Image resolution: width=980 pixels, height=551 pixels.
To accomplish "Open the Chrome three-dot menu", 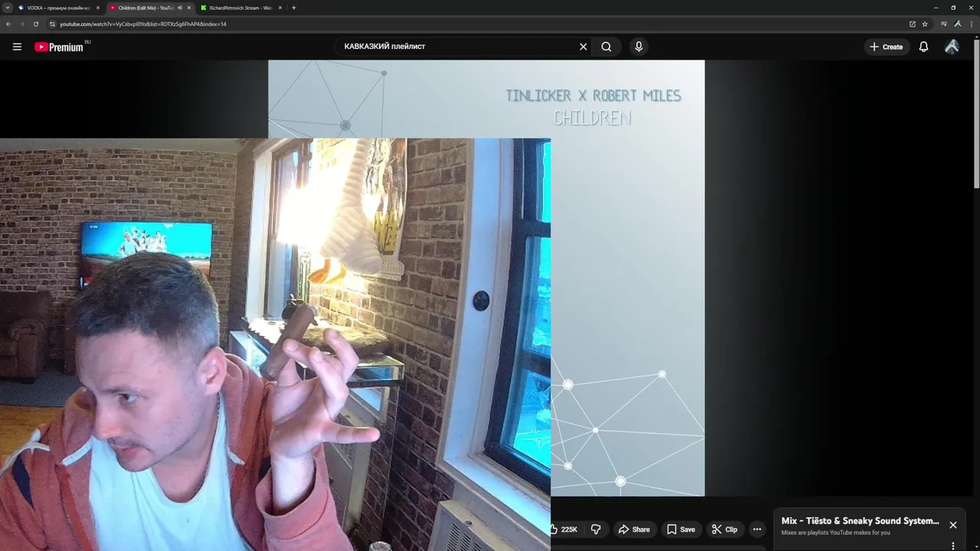I will click(x=971, y=24).
